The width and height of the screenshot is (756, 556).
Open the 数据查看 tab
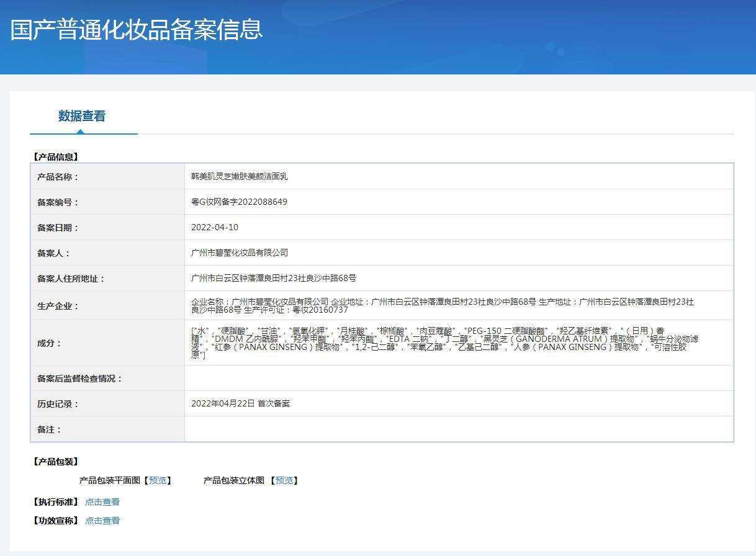click(x=82, y=116)
